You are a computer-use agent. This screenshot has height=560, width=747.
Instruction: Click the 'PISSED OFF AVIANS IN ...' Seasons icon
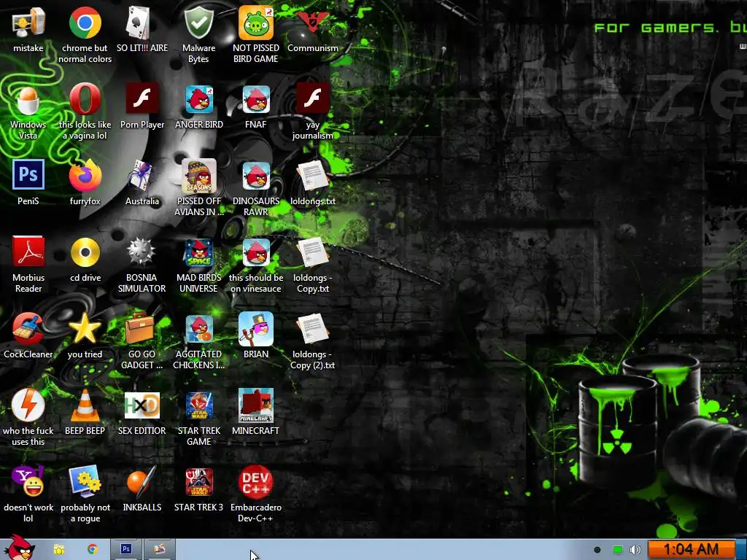click(x=198, y=176)
